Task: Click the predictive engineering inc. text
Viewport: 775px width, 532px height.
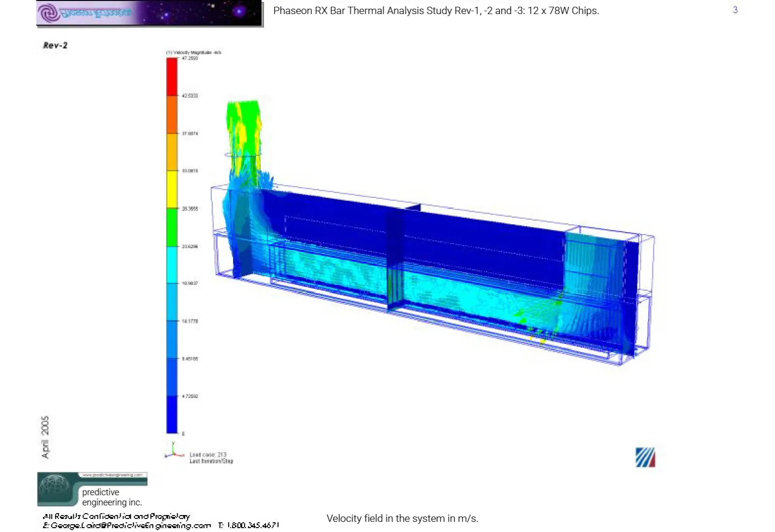Action: [112, 497]
